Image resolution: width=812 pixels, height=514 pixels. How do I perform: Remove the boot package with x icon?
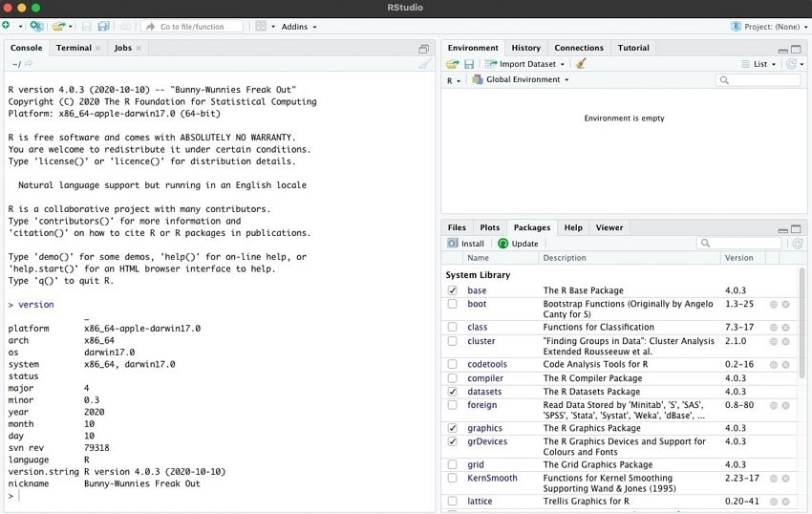coord(785,304)
